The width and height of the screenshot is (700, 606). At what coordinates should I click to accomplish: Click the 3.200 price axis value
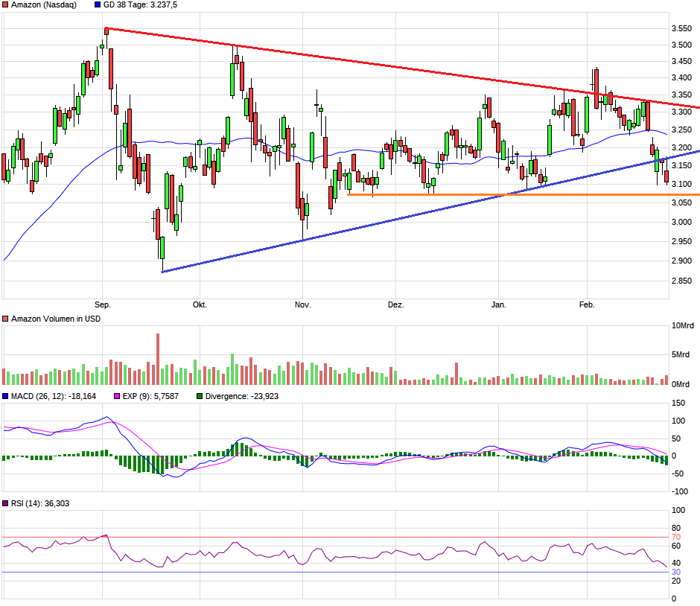coord(681,147)
